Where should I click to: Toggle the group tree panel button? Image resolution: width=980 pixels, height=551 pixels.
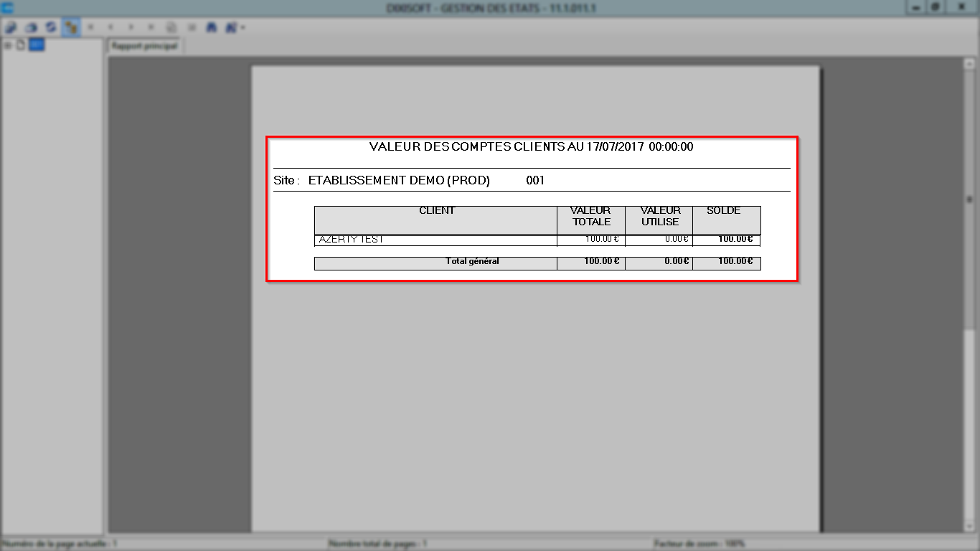point(71,27)
